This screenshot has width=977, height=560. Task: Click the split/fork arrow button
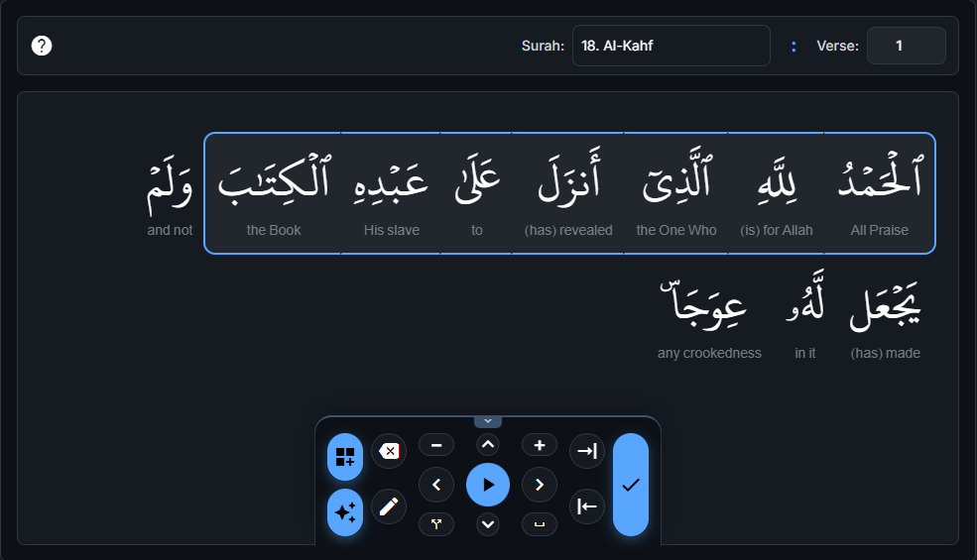pos(436,524)
